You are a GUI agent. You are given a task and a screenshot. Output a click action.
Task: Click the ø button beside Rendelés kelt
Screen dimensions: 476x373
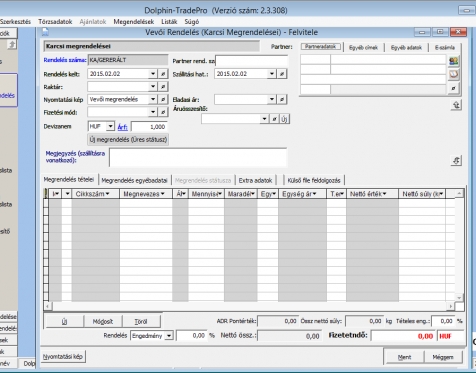pyautogui.click(x=163, y=74)
